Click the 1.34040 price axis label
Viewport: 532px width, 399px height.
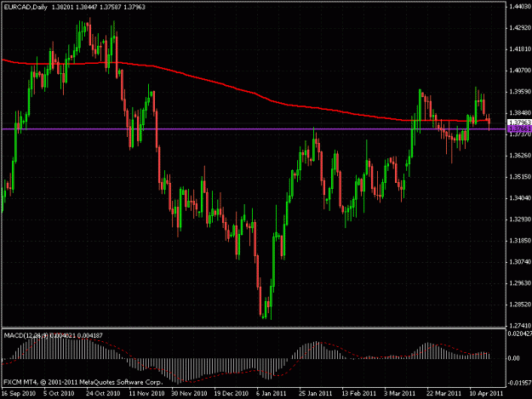[x=520, y=198]
